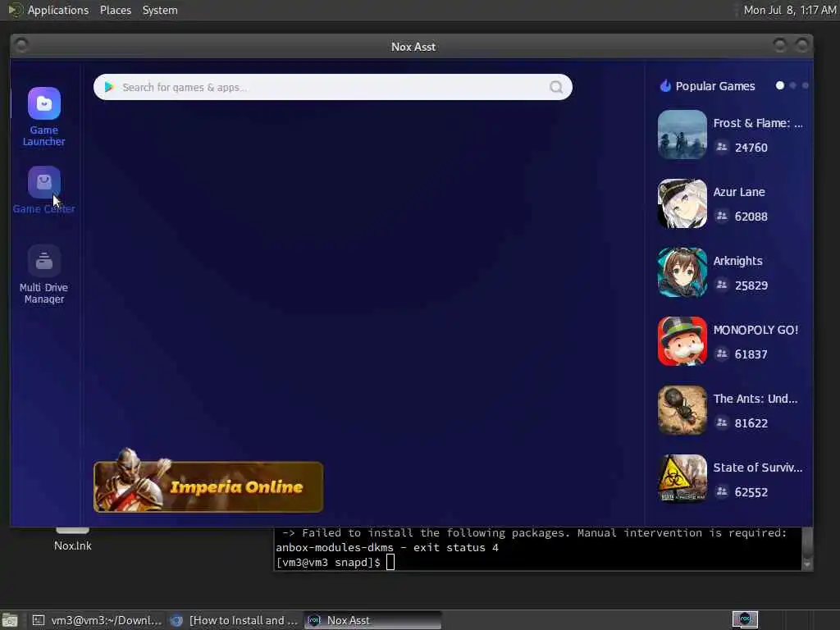Image resolution: width=840 pixels, height=630 pixels.
Task: Open the Multi Drive Manager icon
Action: click(44, 261)
